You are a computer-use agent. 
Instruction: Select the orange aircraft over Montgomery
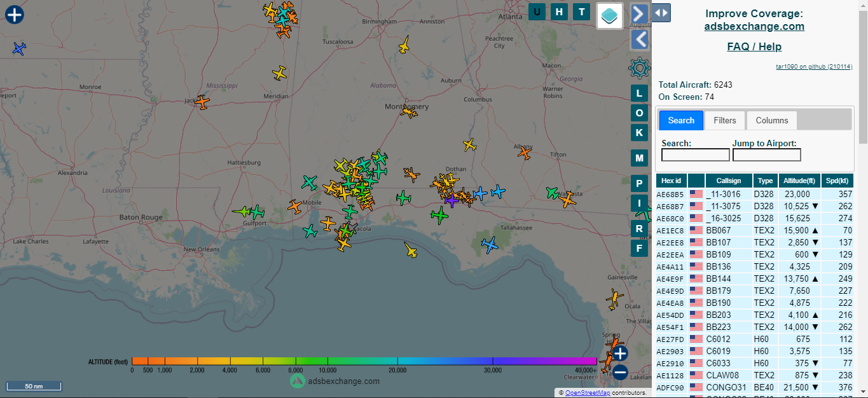(x=409, y=113)
